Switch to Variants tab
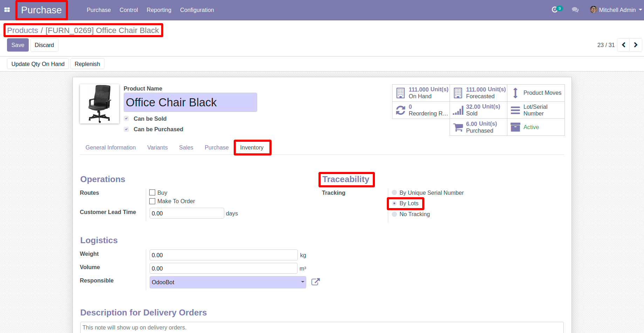 click(157, 148)
